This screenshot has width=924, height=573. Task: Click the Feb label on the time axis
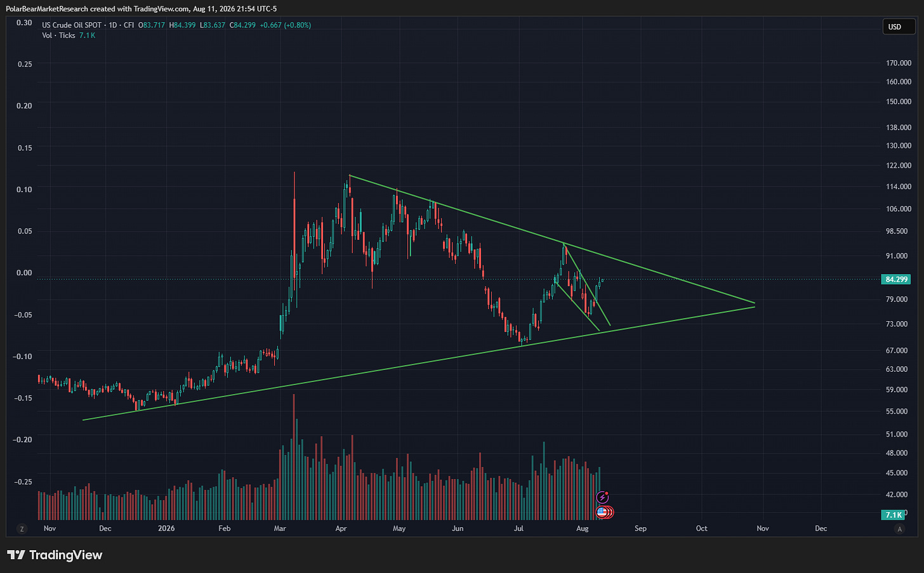coord(225,529)
